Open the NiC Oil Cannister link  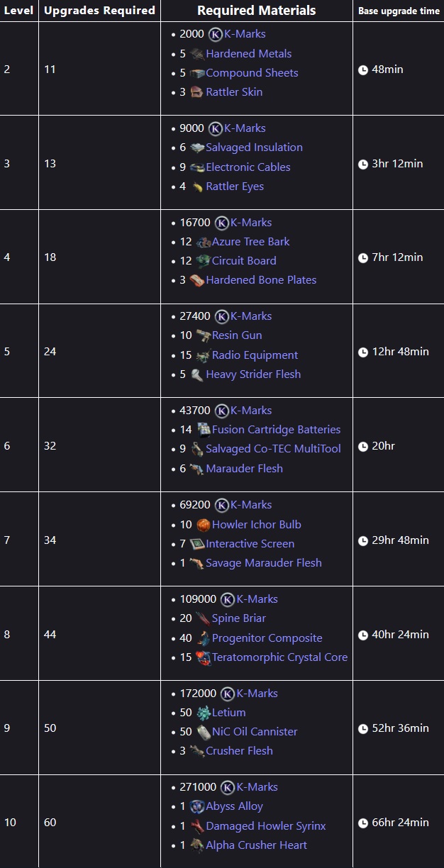point(255,732)
